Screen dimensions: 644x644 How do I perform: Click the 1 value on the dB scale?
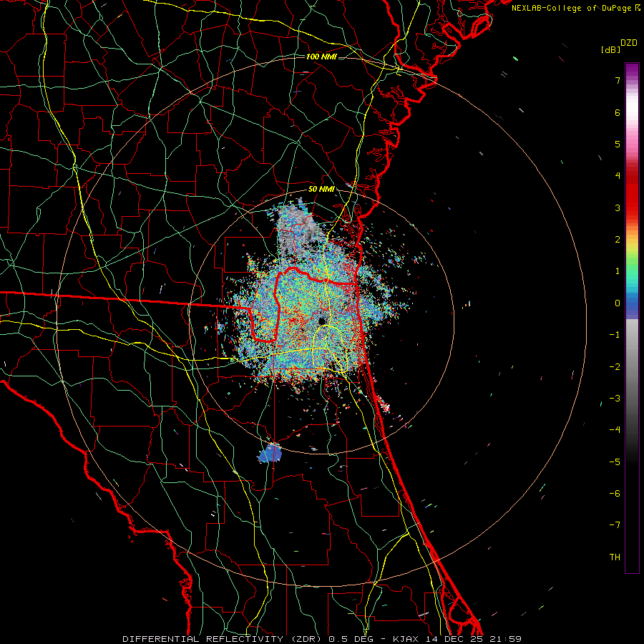tap(618, 271)
